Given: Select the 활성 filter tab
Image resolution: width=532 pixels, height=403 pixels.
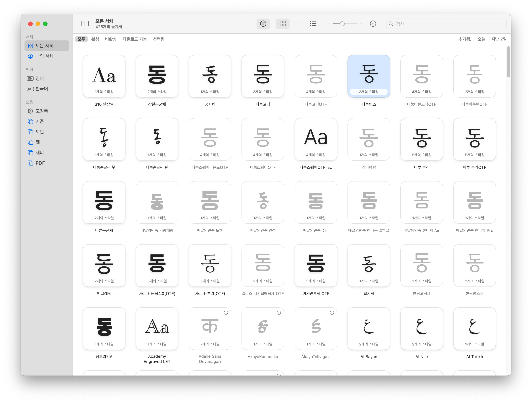Looking at the screenshot, I should tap(95, 39).
